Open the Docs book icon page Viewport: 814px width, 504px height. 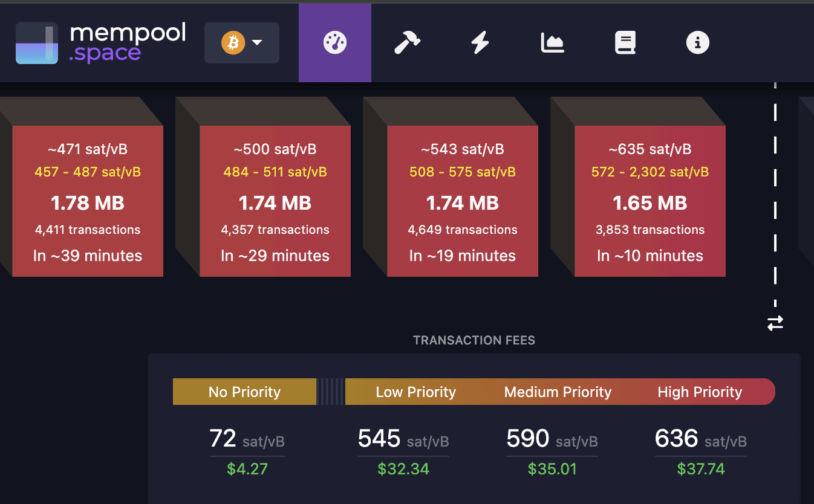coord(625,43)
